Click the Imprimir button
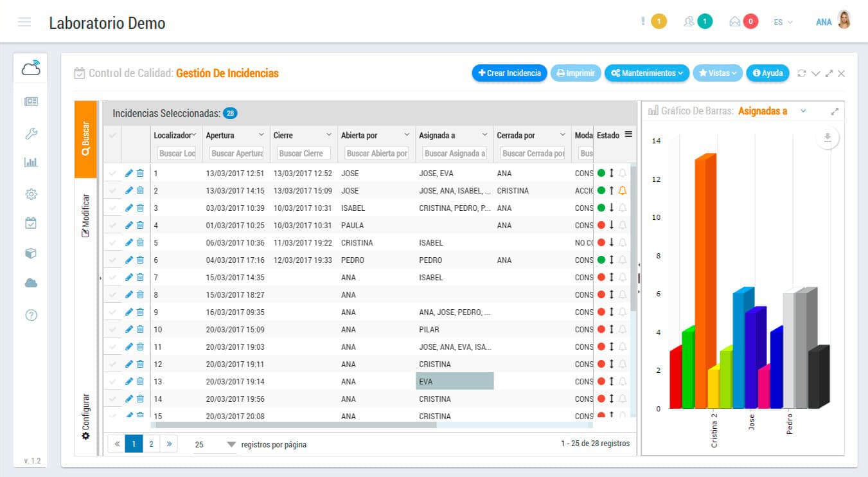 point(576,73)
